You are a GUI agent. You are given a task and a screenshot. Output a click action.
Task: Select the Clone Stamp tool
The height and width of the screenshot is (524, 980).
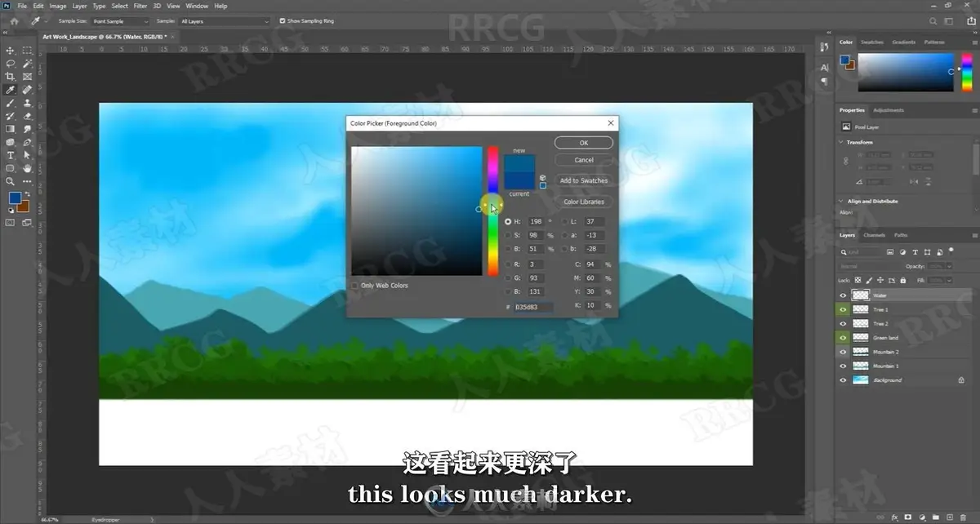27,103
